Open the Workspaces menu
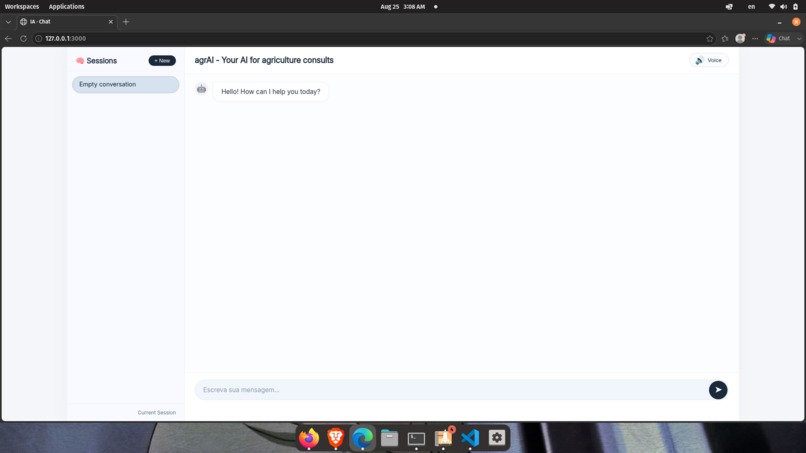806x453 pixels. coord(22,7)
